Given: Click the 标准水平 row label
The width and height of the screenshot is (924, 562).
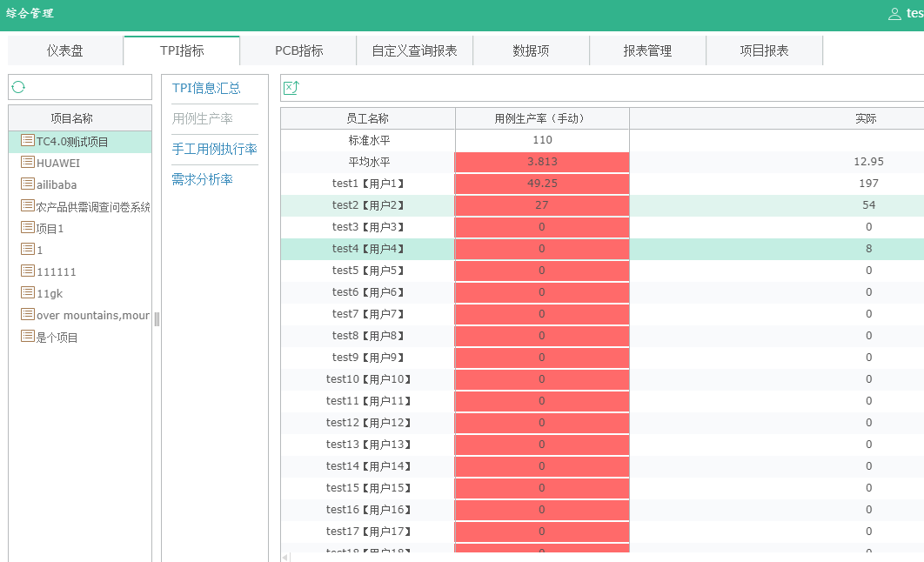Looking at the screenshot, I should click(x=370, y=140).
